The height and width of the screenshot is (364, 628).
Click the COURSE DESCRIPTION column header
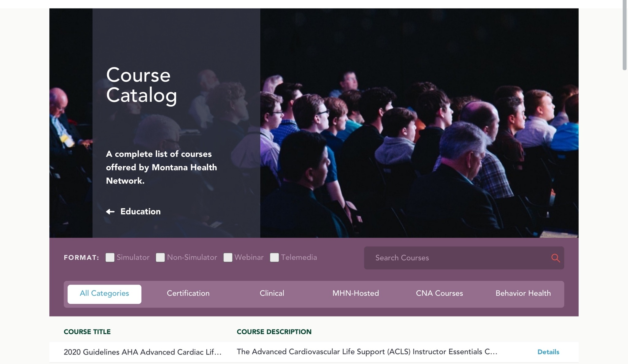click(274, 332)
